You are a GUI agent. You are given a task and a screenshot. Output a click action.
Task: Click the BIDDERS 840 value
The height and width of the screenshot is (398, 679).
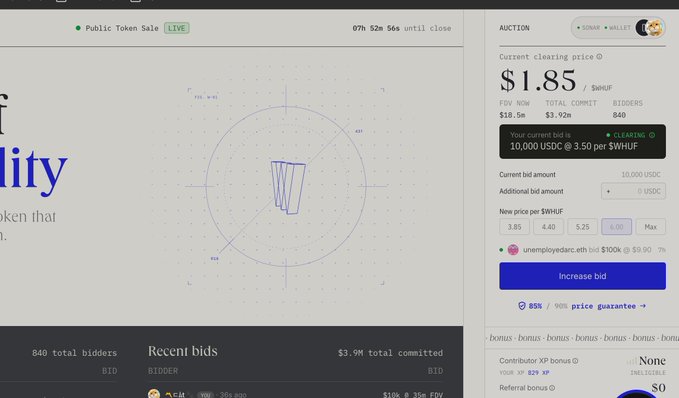coord(619,115)
